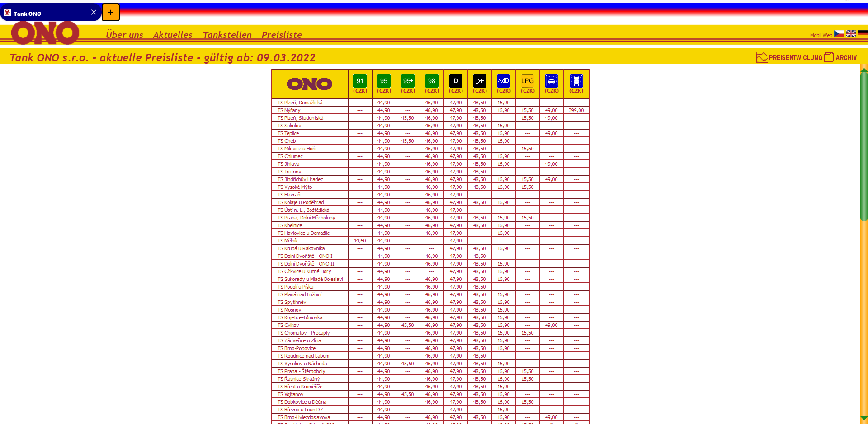Select the 95+ fuel column icon
Viewport: 868px width, 429px height.
[408, 81]
